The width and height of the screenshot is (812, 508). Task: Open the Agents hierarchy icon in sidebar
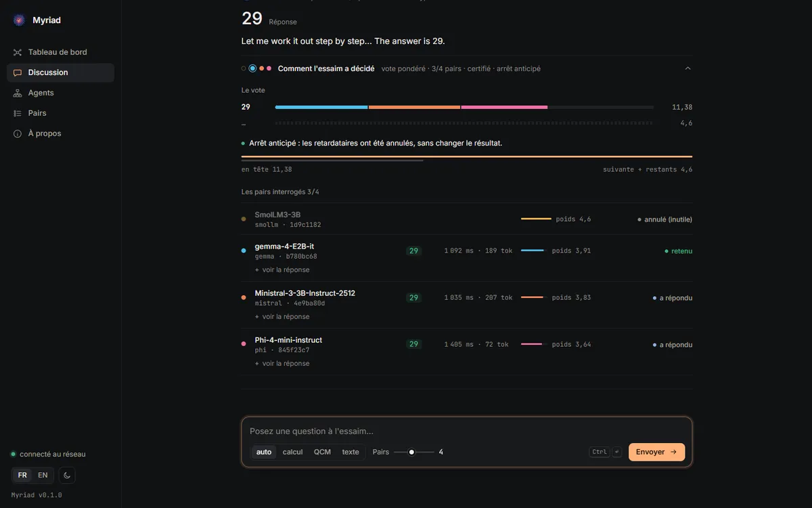point(18,93)
